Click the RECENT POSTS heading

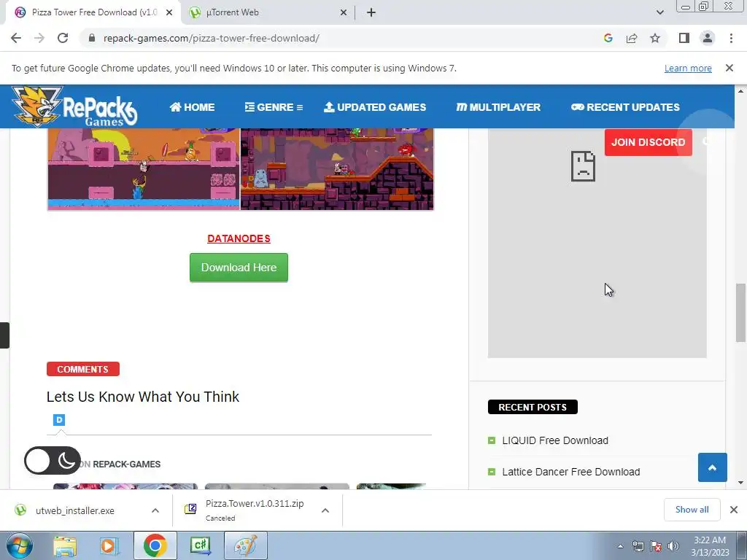pos(533,407)
